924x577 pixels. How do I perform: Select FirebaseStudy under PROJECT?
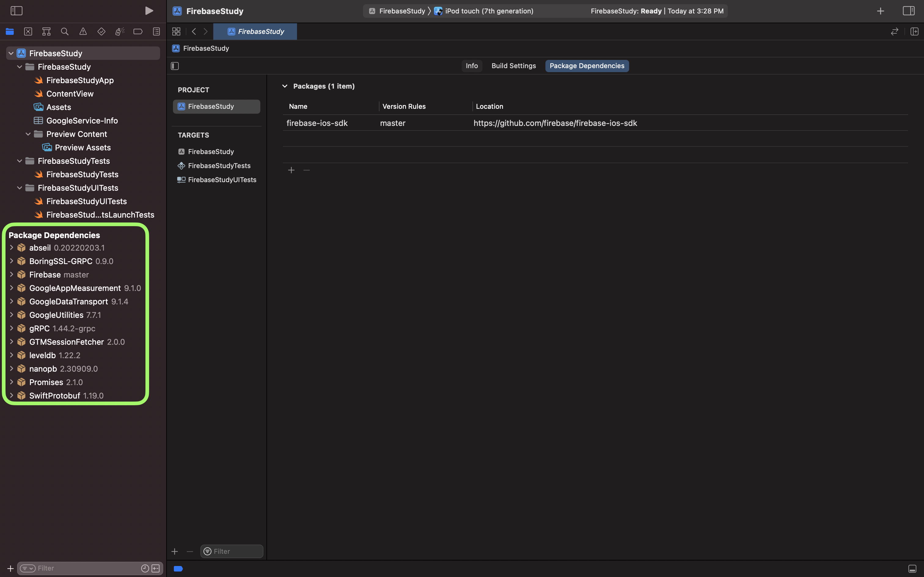coord(216,106)
